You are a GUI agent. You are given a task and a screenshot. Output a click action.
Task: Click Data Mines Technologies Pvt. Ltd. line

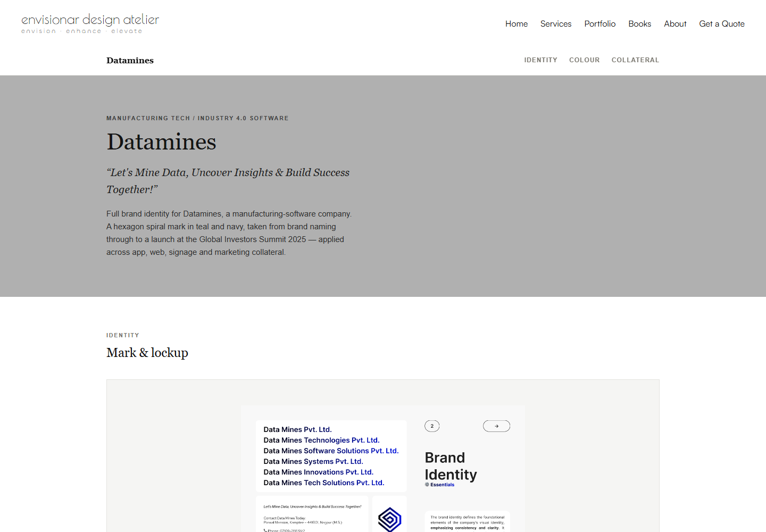click(321, 440)
